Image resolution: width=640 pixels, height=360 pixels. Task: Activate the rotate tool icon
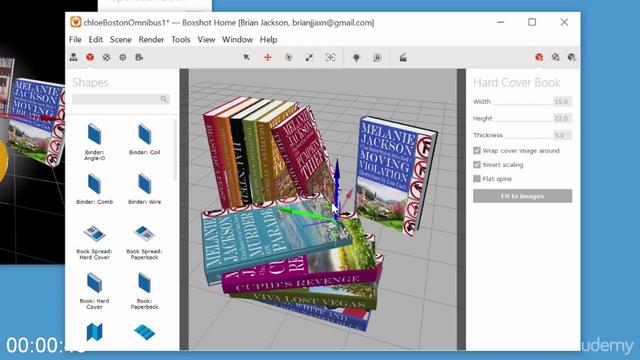[289, 58]
